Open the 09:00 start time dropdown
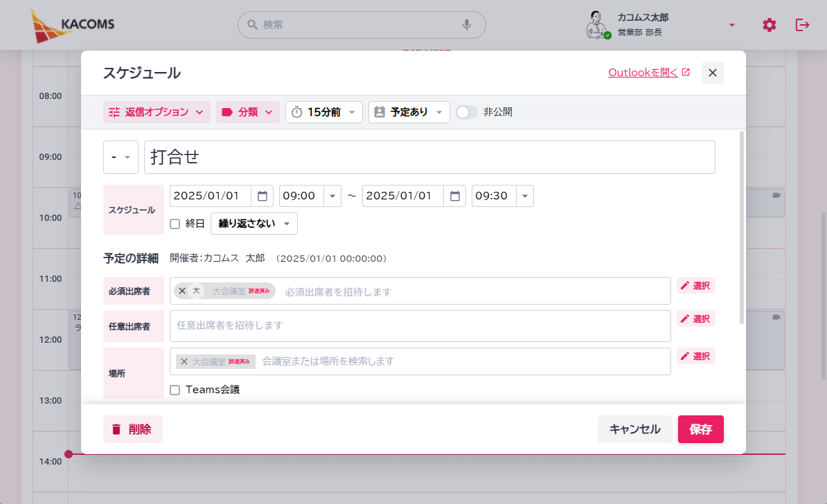The image size is (827, 504). (333, 196)
